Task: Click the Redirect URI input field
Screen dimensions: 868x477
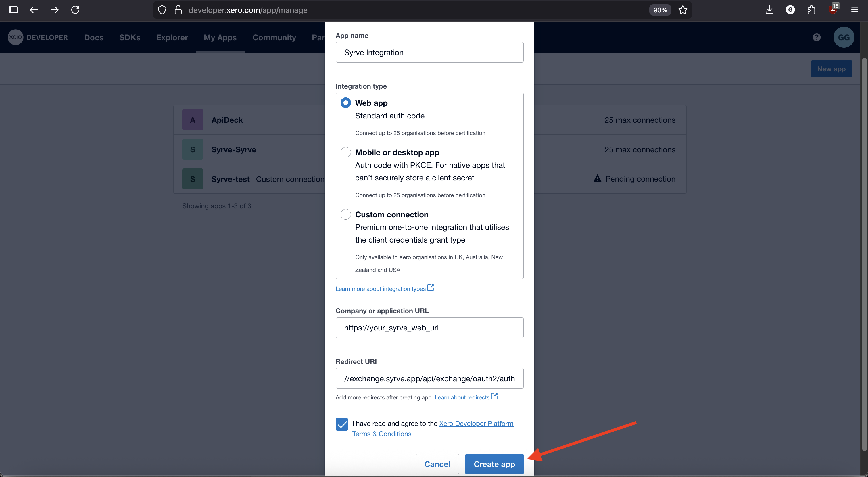Action: point(429,378)
